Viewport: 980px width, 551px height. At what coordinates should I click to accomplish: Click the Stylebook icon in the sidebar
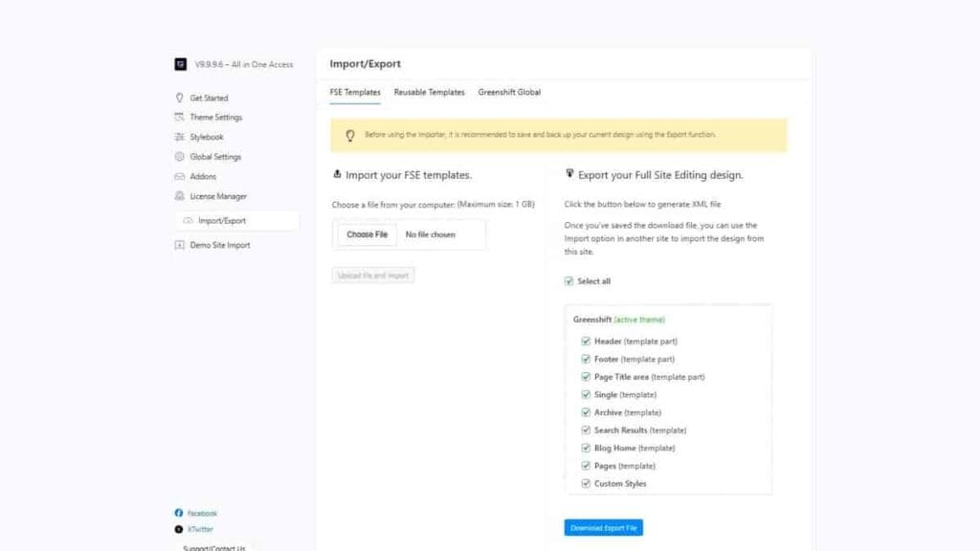click(179, 137)
